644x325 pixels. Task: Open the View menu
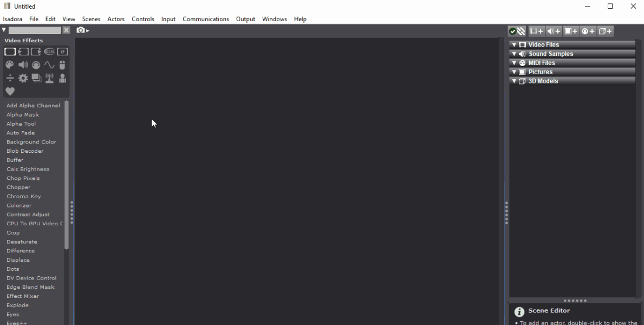(69, 19)
